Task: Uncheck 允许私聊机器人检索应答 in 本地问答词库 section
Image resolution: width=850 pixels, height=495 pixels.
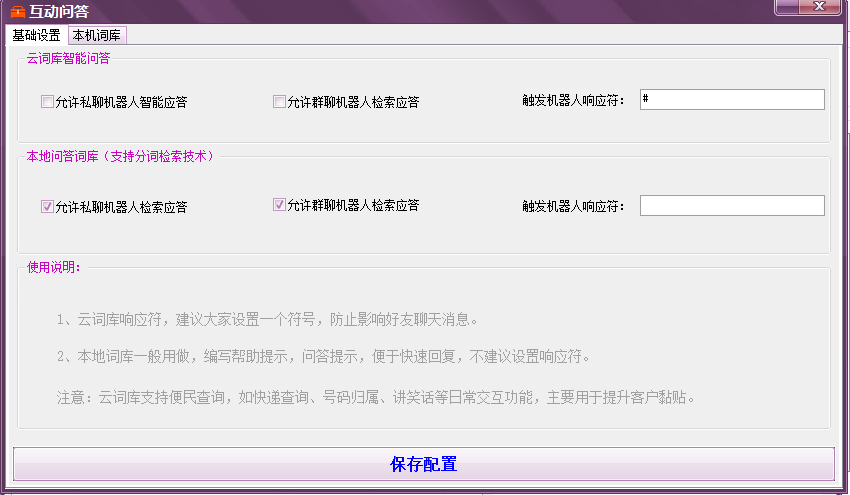Action: [47, 207]
